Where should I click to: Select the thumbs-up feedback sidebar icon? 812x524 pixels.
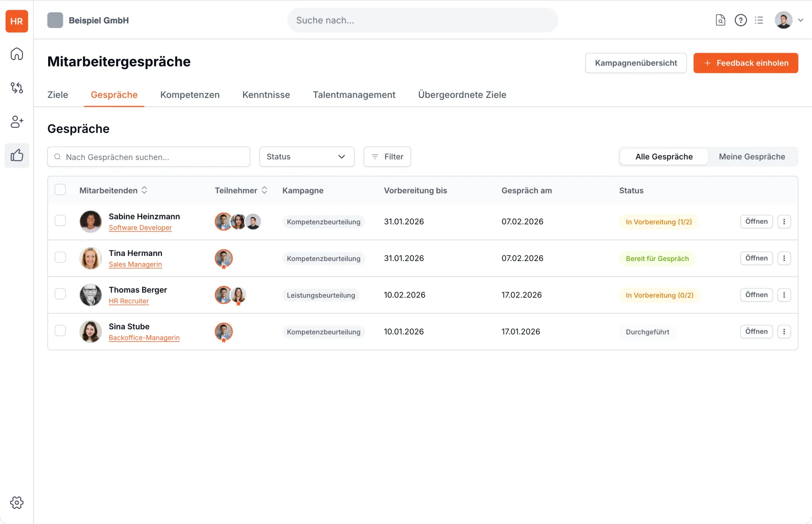tap(17, 155)
